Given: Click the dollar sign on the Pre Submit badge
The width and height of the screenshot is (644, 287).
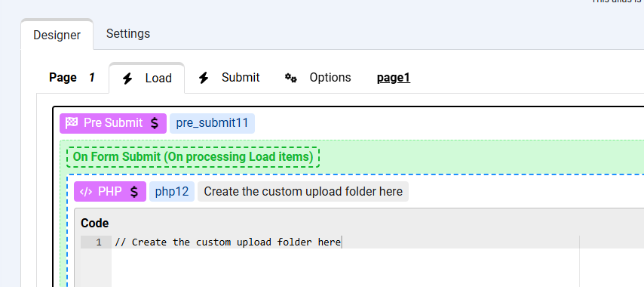Looking at the screenshot, I should 155,123.
